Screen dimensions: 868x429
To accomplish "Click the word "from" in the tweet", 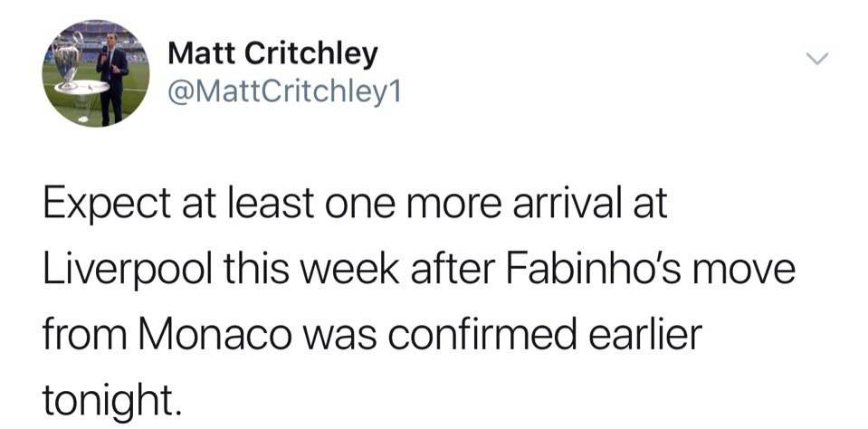I will click(x=76, y=336).
